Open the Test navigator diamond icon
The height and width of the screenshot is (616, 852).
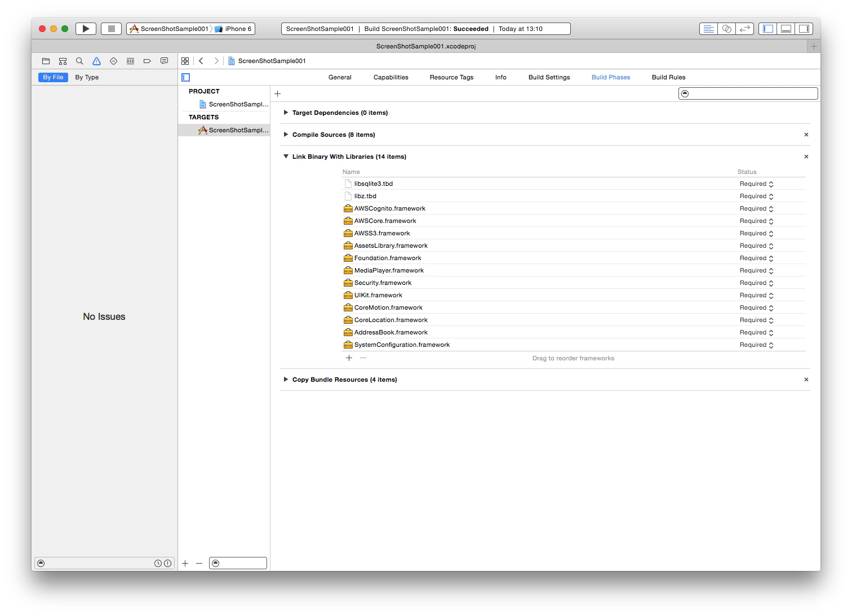pyautogui.click(x=113, y=61)
